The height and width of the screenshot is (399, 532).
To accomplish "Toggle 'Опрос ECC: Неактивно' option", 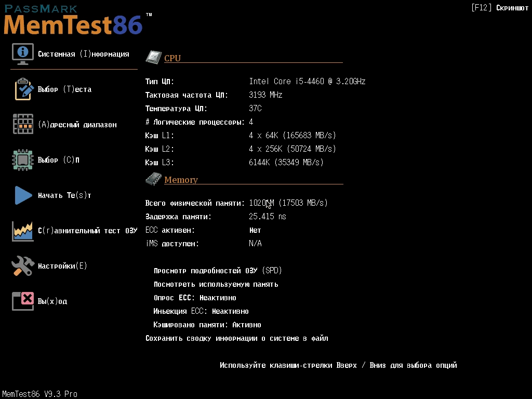I will click(195, 298).
